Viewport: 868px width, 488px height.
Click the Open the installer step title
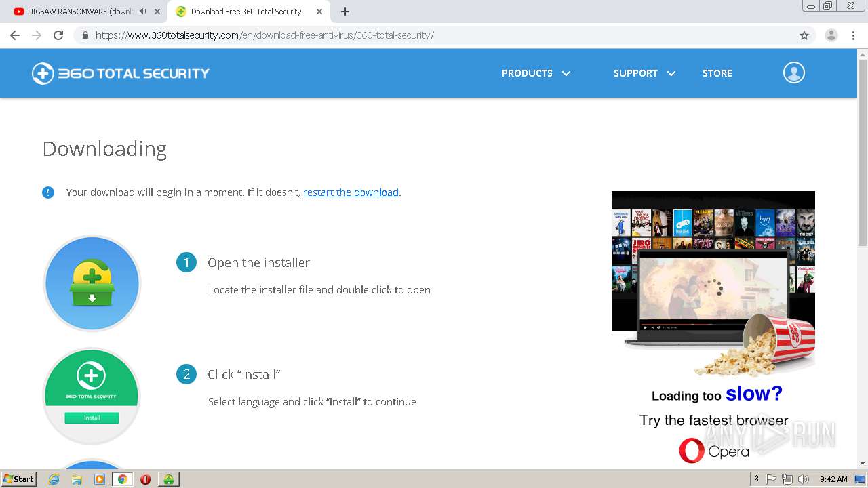[x=258, y=262]
